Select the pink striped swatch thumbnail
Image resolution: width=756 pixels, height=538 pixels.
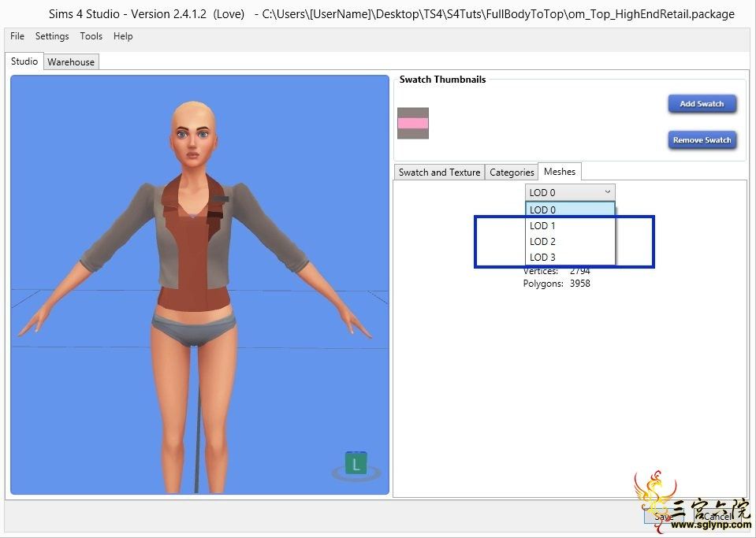[x=413, y=124]
